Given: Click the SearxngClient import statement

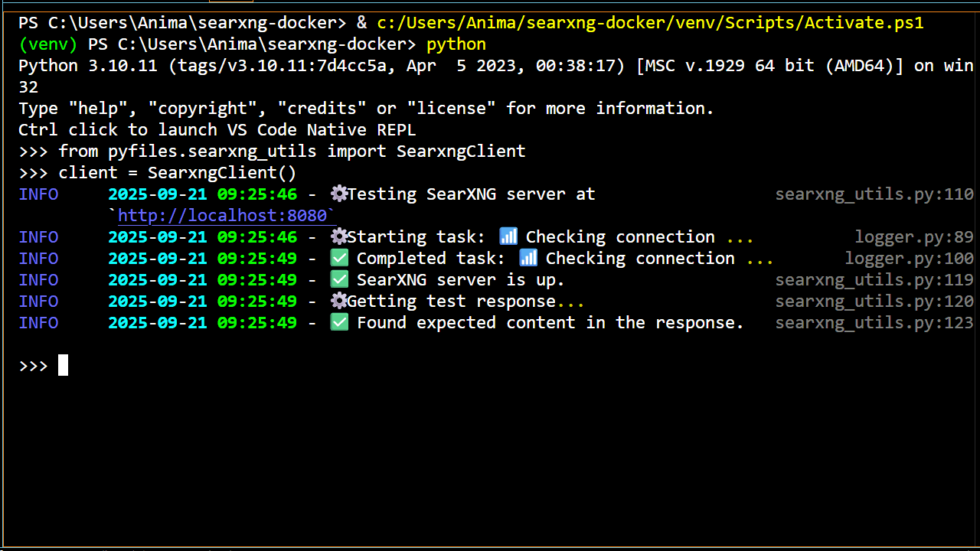Looking at the screenshot, I should coord(291,151).
